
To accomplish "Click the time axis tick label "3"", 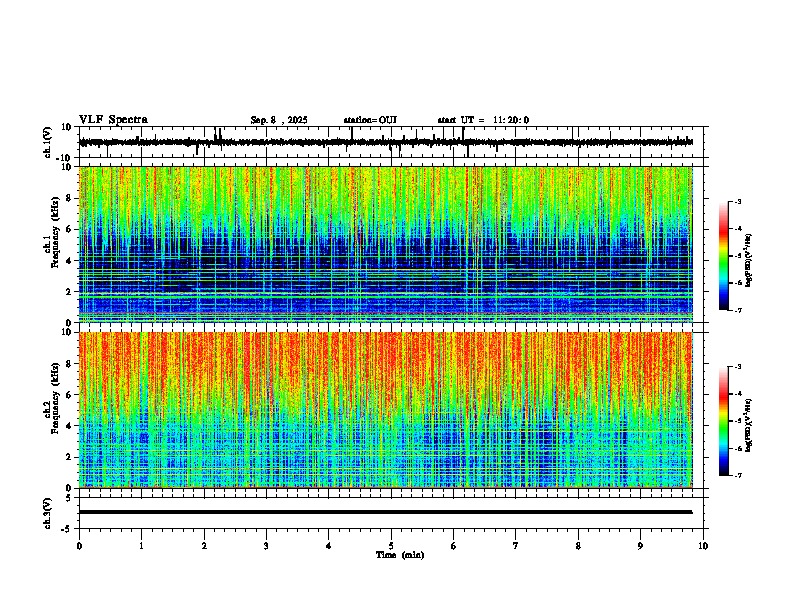I will 266,546.
